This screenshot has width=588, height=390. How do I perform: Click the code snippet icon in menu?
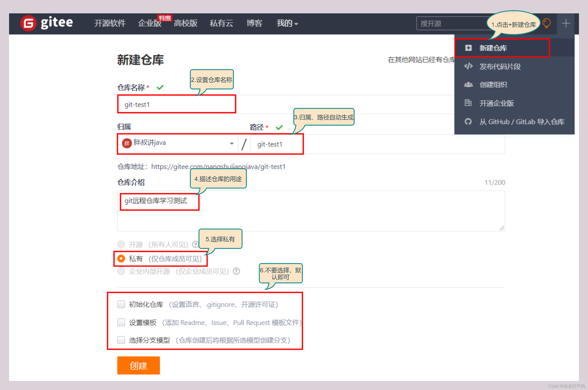(x=468, y=66)
